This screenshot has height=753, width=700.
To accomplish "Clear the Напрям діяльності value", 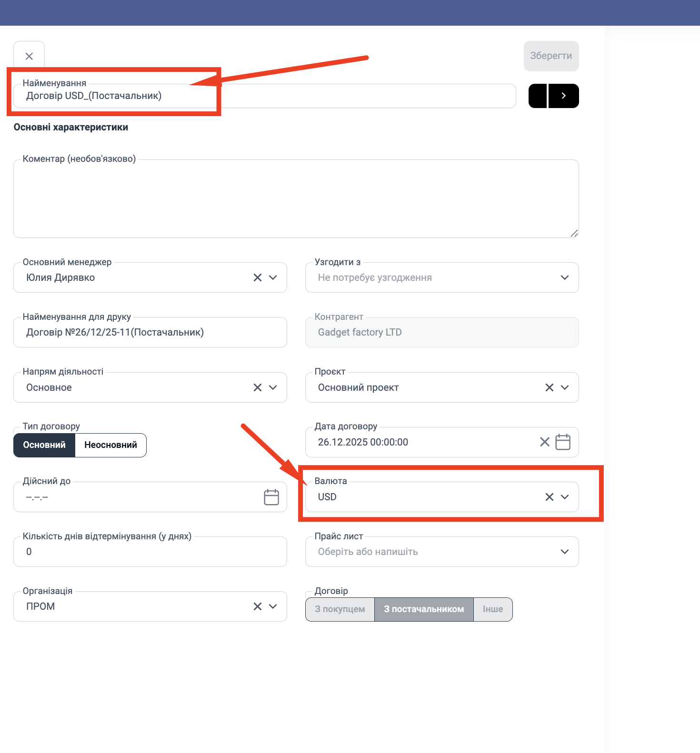I will point(258,387).
